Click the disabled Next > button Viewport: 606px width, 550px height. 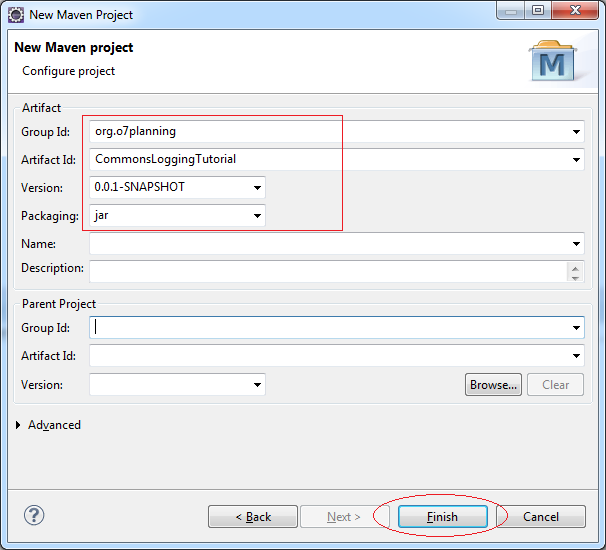344,516
